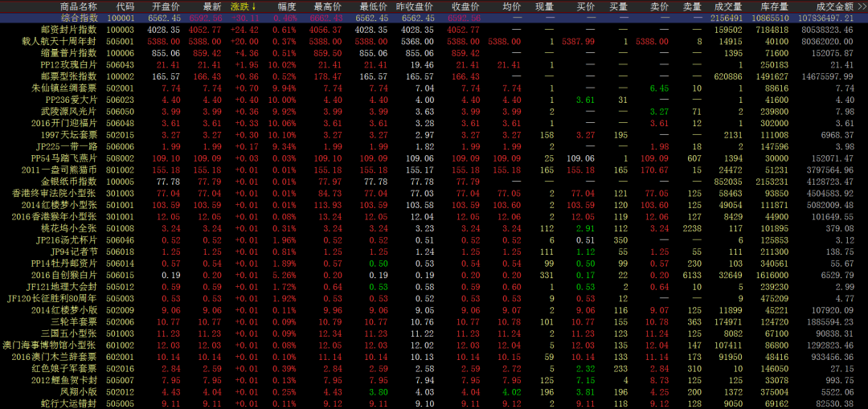Select 2016香港猴年小型张 in the list
Screen dimensions: 868x409
point(55,216)
